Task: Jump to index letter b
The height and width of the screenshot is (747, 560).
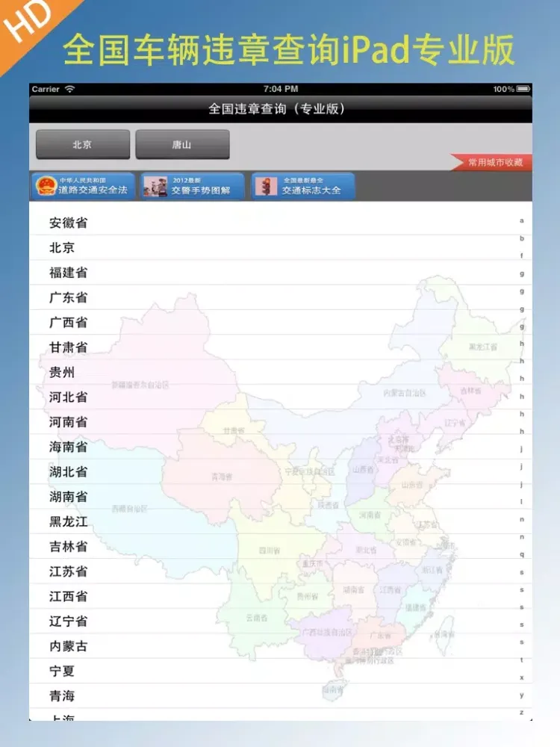Action: (x=522, y=238)
